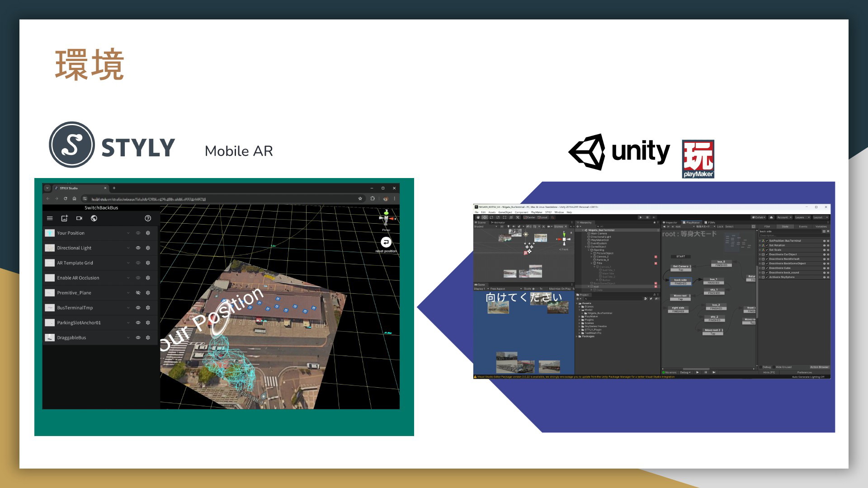Click Maximize On Play in Game view

point(560,289)
